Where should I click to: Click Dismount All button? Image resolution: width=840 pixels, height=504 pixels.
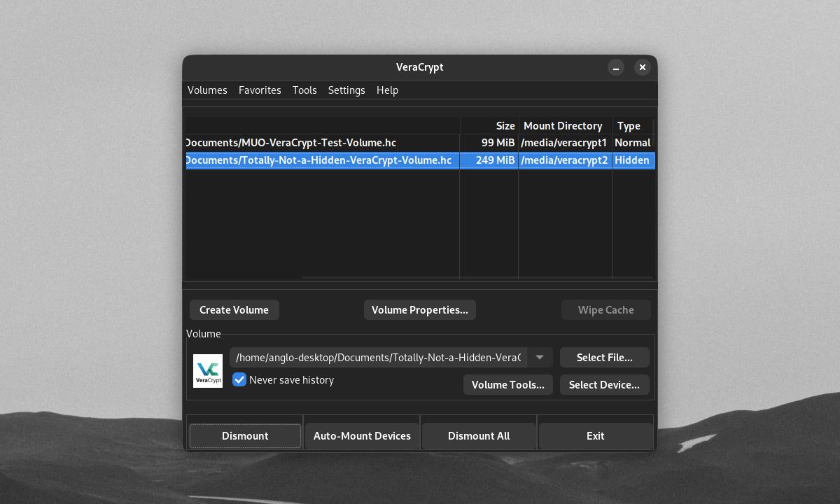[x=479, y=436]
